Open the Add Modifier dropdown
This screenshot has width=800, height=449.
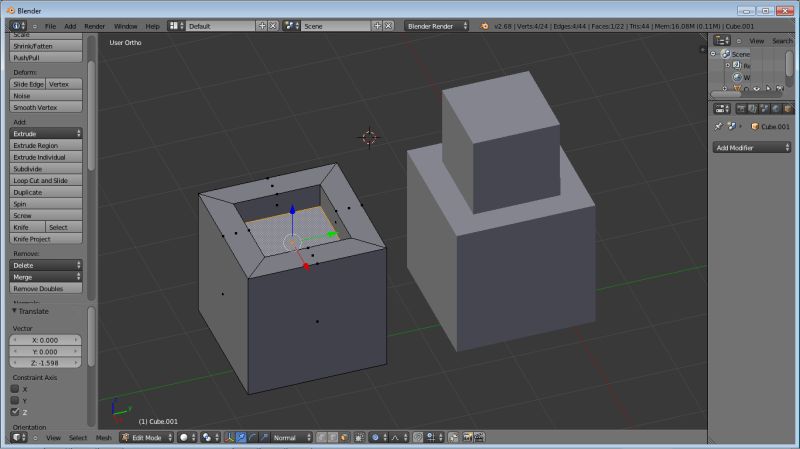(752, 147)
